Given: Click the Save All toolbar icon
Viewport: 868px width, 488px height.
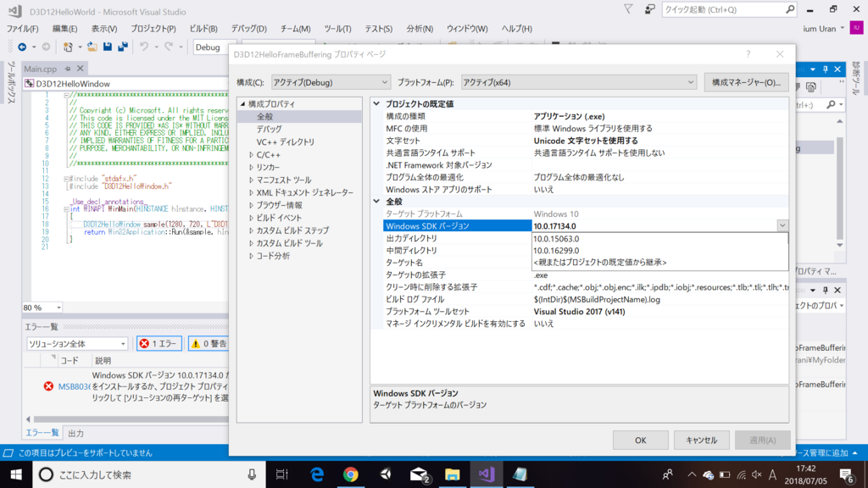Looking at the screenshot, I should [123, 47].
